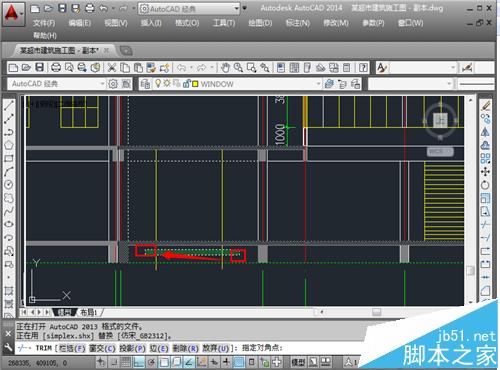This screenshot has height=370, width=500.
Task: Click Zoom Realtime magnifier icon
Action: [x=238, y=68]
